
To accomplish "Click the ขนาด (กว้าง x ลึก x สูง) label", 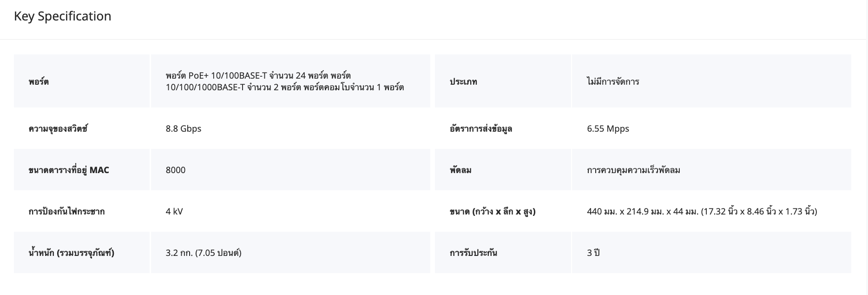I will [493, 211].
